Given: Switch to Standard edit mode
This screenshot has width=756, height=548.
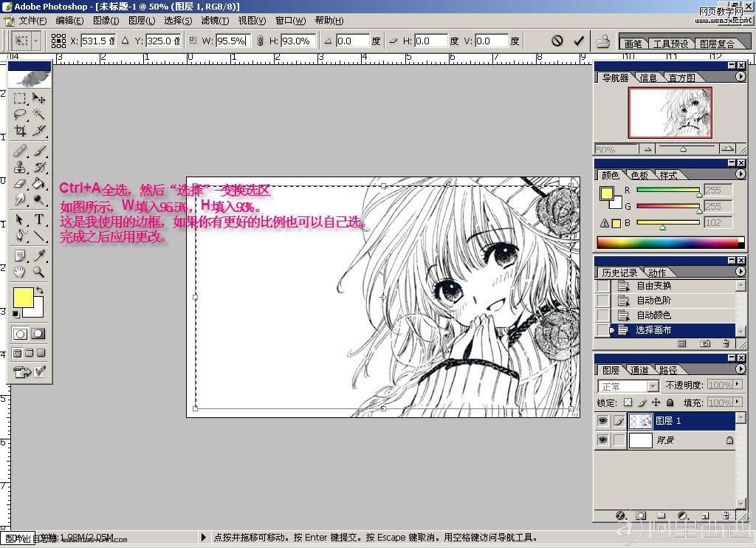Looking at the screenshot, I should pyautogui.click(x=20, y=334).
